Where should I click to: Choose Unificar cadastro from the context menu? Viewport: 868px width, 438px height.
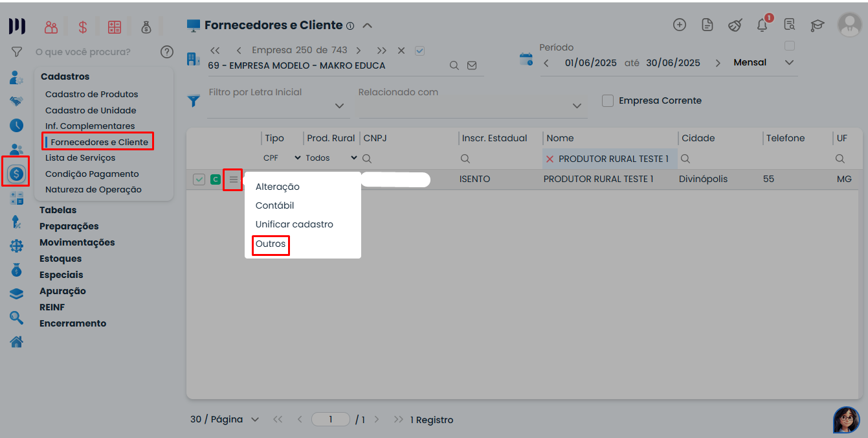(x=295, y=224)
